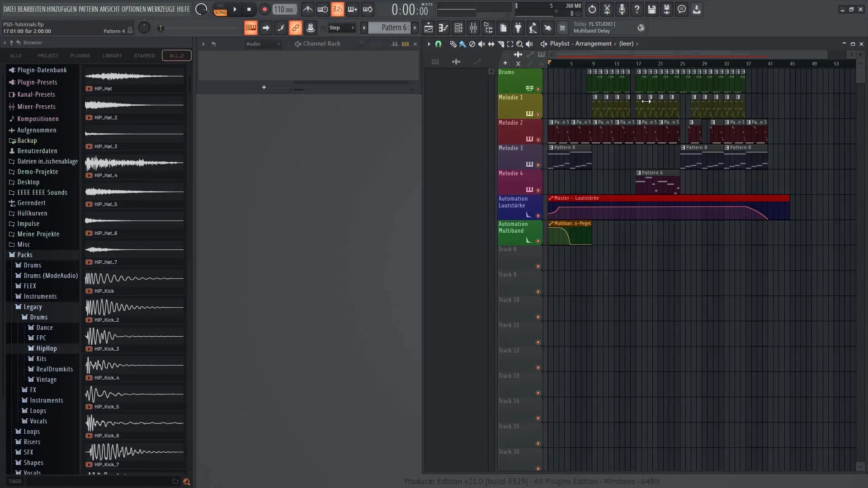The width and height of the screenshot is (868, 488).
Task: Click the metronome icon in top toolbar
Action: (307, 9)
